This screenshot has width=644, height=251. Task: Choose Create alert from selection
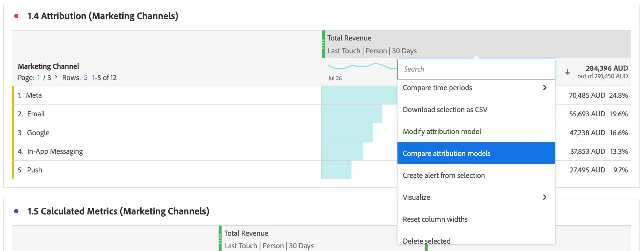(476, 175)
